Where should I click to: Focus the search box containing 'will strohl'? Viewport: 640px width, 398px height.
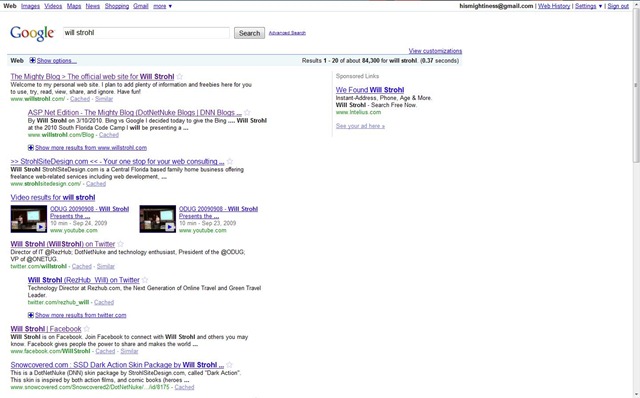(x=146, y=33)
